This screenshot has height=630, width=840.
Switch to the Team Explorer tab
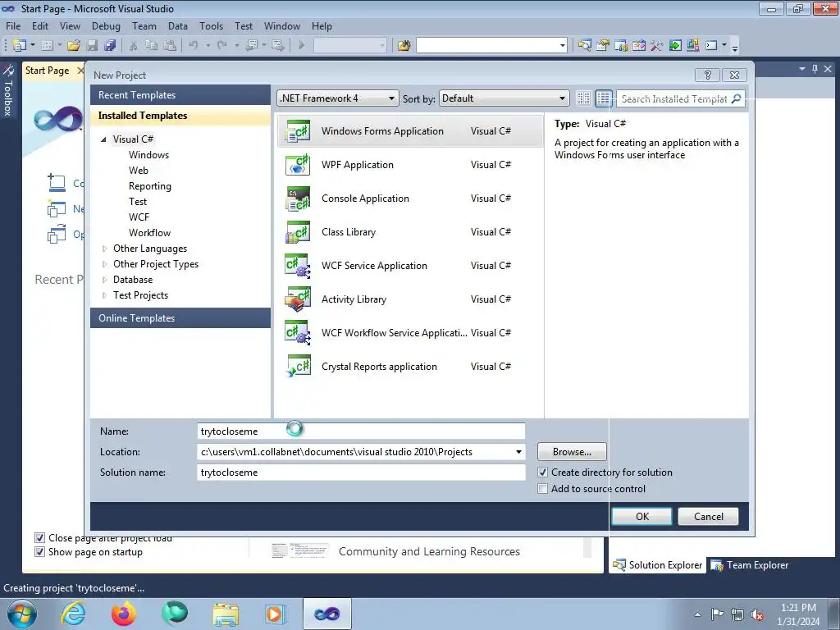coord(750,565)
